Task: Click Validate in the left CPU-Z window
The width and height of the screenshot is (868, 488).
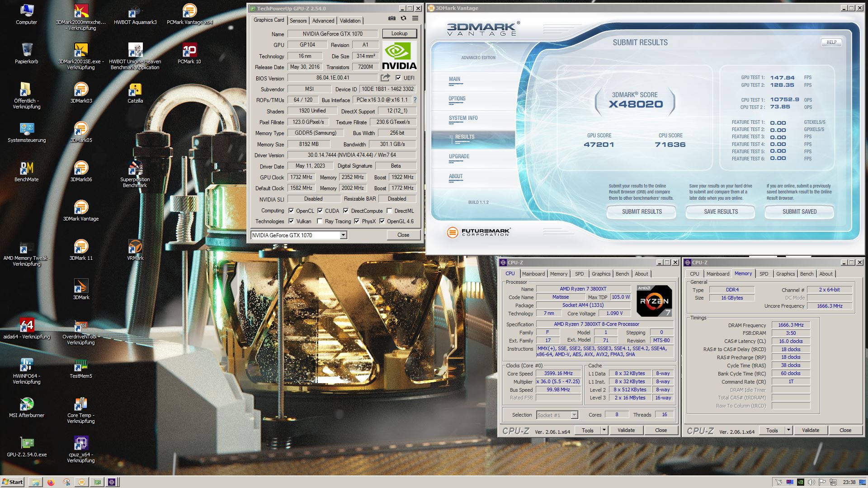Action: 626,430
